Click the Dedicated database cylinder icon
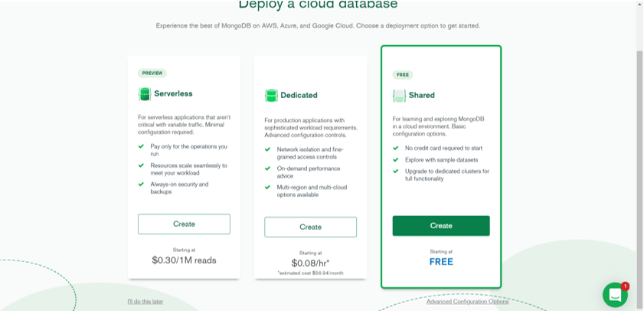This screenshot has width=644, height=311. coord(271,95)
